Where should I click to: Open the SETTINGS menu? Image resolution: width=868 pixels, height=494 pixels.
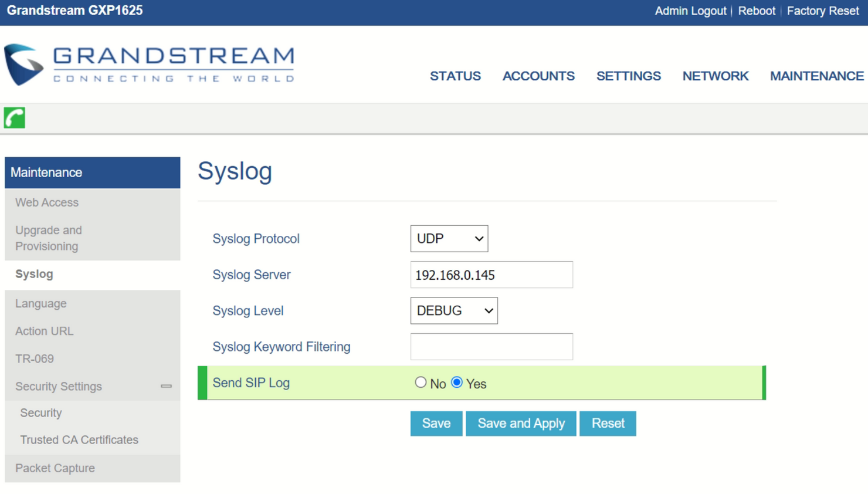[629, 76]
